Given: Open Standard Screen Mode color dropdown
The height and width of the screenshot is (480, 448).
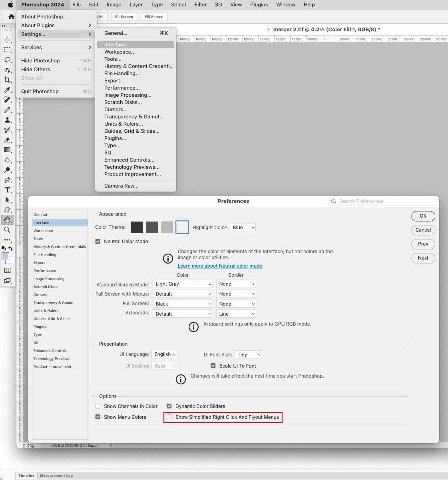Looking at the screenshot, I should click(183, 284).
